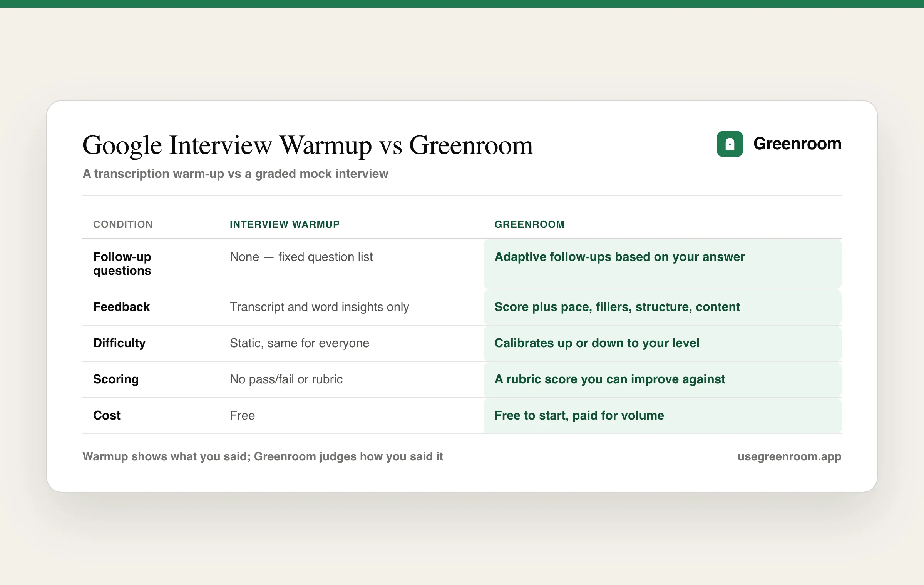Click 'No pass/fail or rubric' cell
The width and height of the screenshot is (924, 585).
click(286, 379)
